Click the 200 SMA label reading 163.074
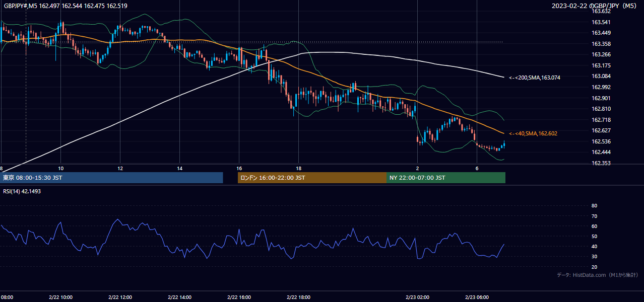 click(534, 78)
